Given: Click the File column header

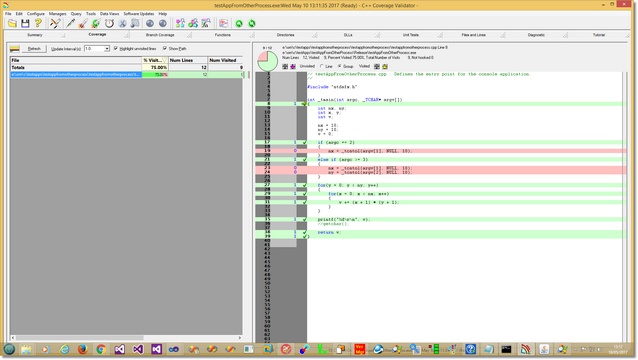Looking at the screenshot, I should [76, 60].
